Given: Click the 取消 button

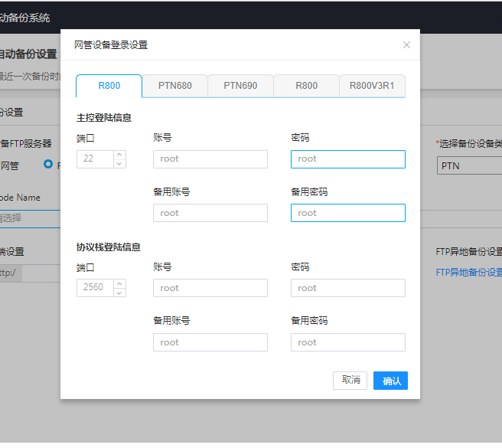Looking at the screenshot, I should point(350,381).
